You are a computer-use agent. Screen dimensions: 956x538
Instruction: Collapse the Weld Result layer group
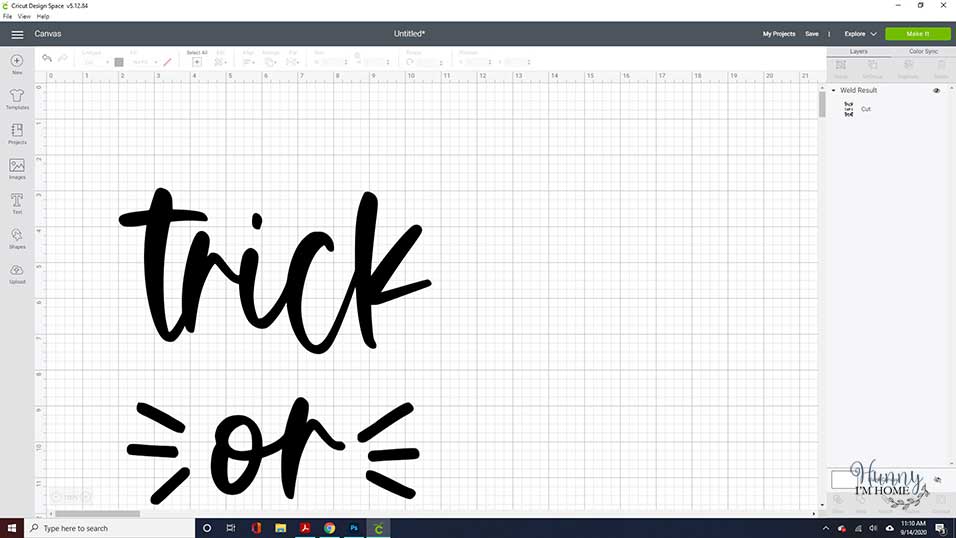[x=833, y=90]
